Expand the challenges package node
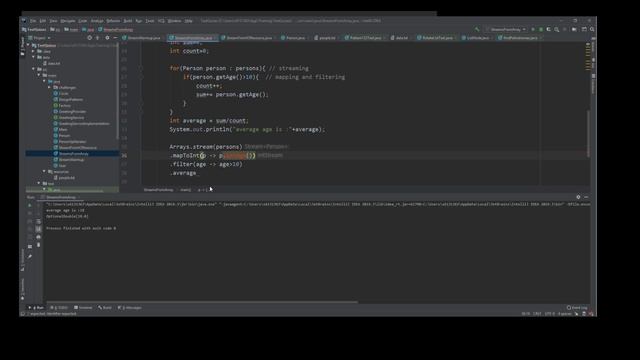Screen dimensions: 640x360 pos(50,87)
